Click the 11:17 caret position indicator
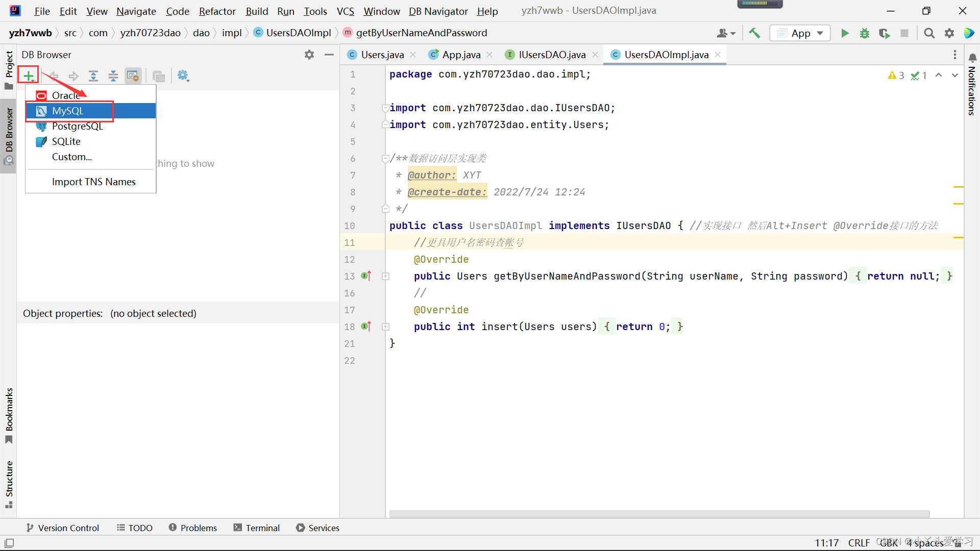 pos(826,543)
